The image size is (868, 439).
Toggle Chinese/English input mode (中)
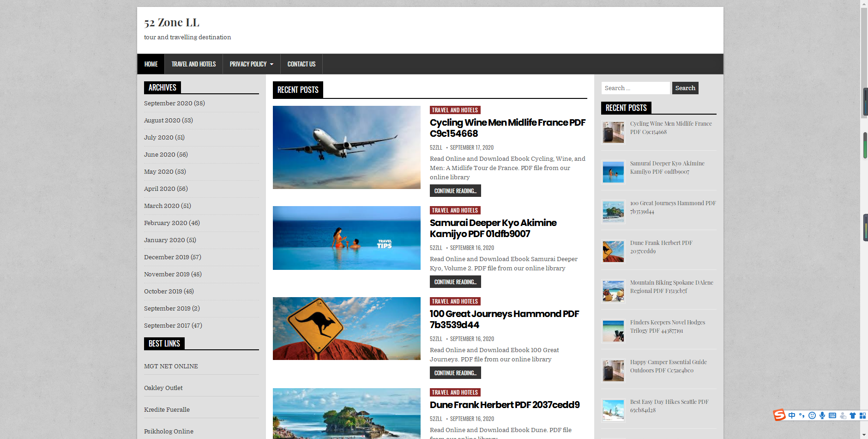click(x=792, y=415)
